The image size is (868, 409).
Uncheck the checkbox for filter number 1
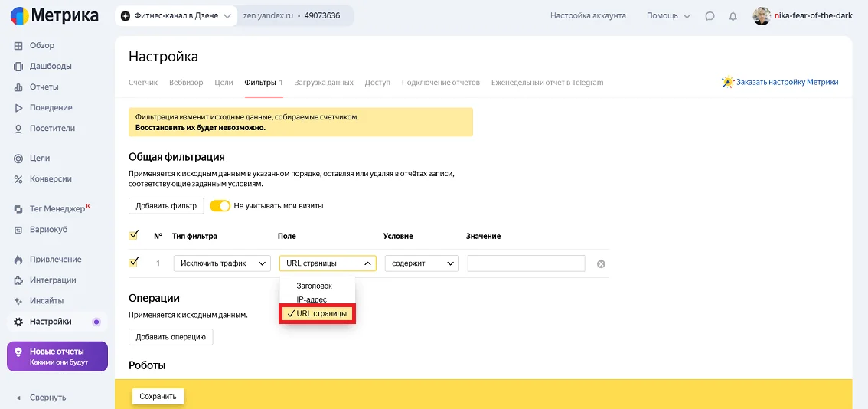click(x=133, y=263)
